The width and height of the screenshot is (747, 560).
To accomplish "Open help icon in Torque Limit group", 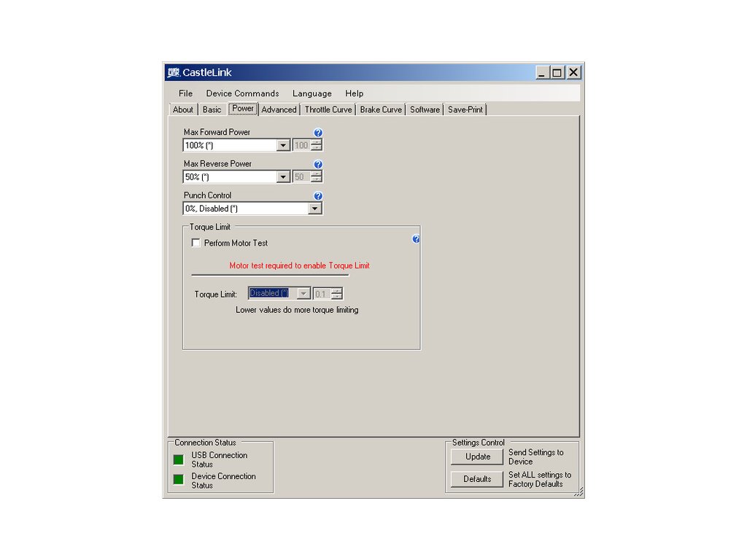I will 416,239.
